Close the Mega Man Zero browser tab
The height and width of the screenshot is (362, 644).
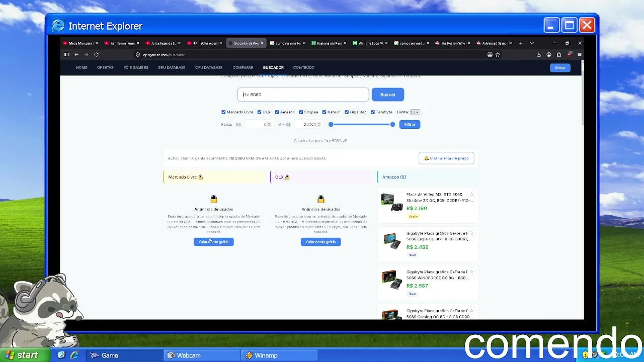coord(96,43)
